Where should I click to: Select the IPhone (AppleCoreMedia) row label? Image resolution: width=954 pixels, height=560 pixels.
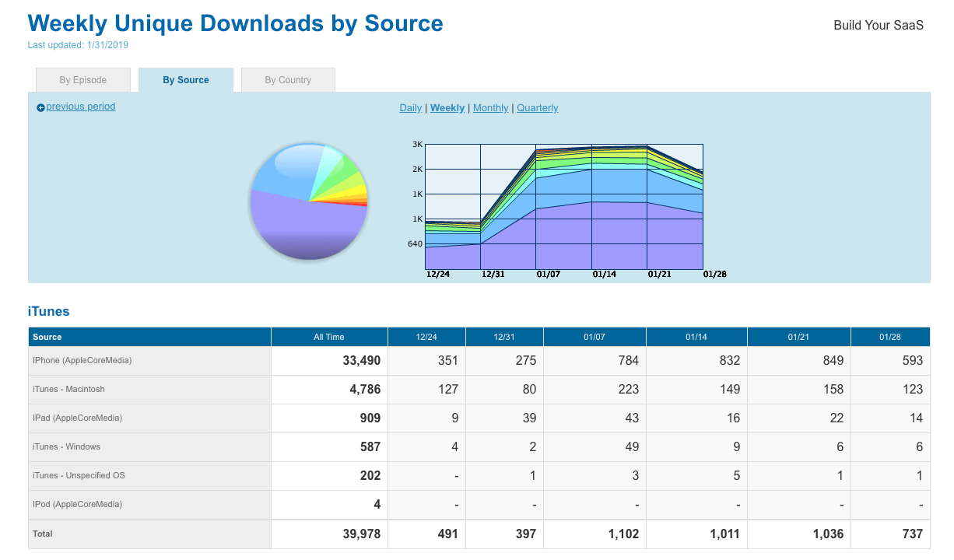(x=82, y=361)
